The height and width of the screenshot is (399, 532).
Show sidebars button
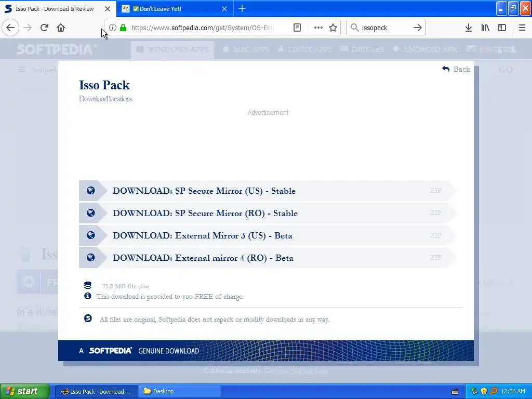click(x=502, y=28)
